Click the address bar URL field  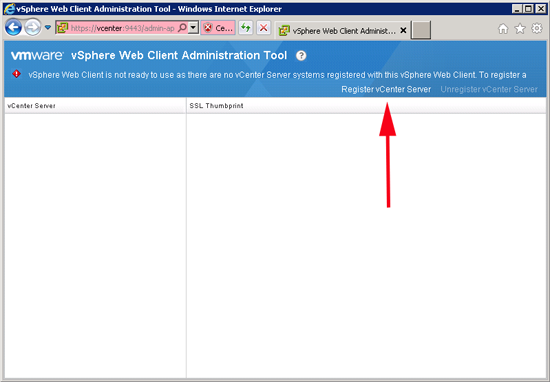[x=123, y=28]
